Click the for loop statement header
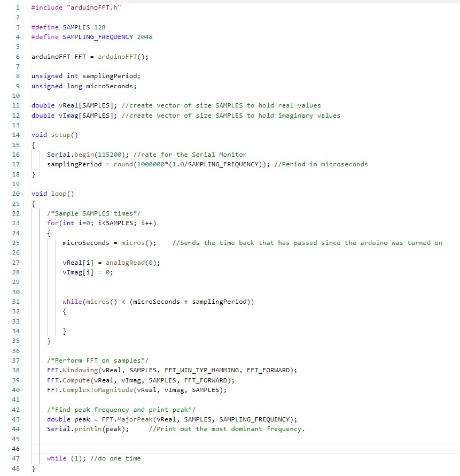Screen dimensions: 460x476 [x=102, y=223]
